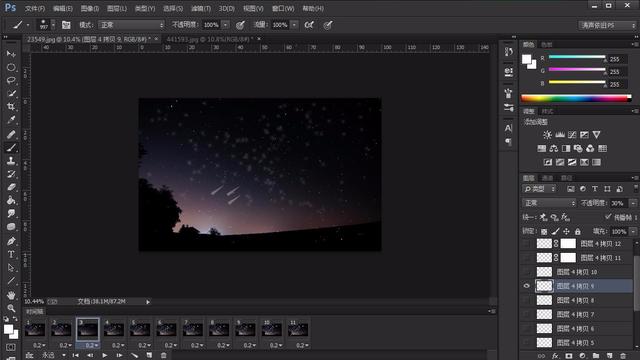Screen dimensions: 640x360
Task: Toggle lock all for layer
Action: tap(578, 231)
